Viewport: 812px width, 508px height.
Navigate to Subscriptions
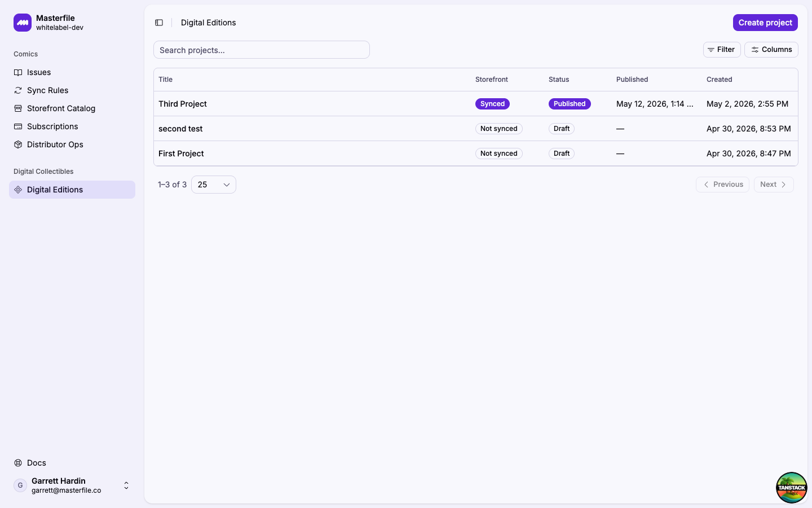tap(72, 126)
